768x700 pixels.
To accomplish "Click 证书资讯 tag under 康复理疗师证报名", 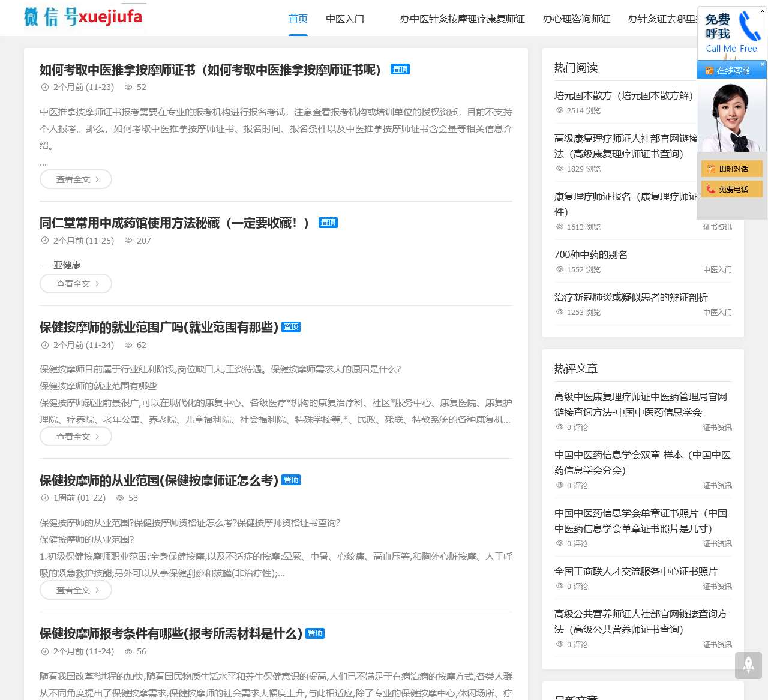I will coord(718,227).
